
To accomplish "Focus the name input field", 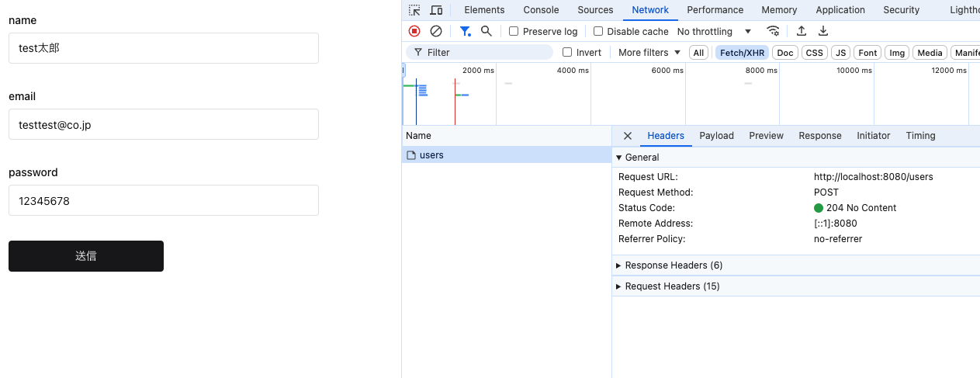I will point(164,48).
